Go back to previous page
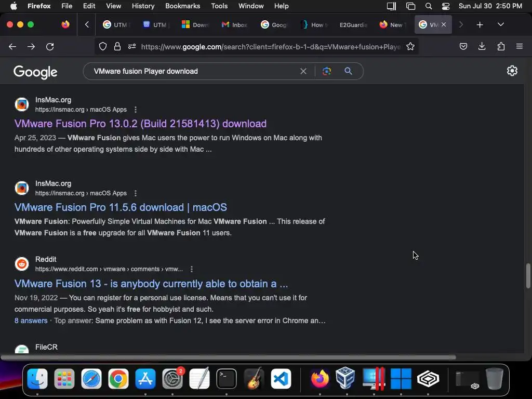The height and width of the screenshot is (399, 532). (x=12, y=46)
